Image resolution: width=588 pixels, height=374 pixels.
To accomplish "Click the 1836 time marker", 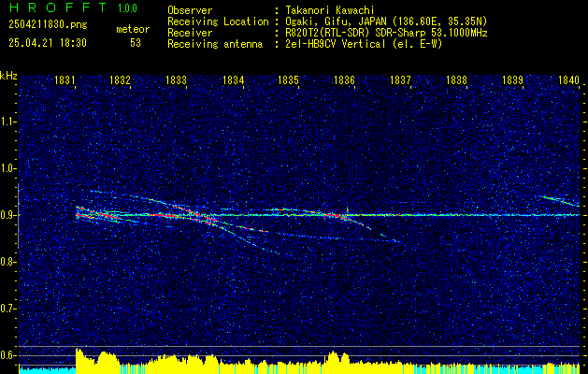I will tap(344, 80).
